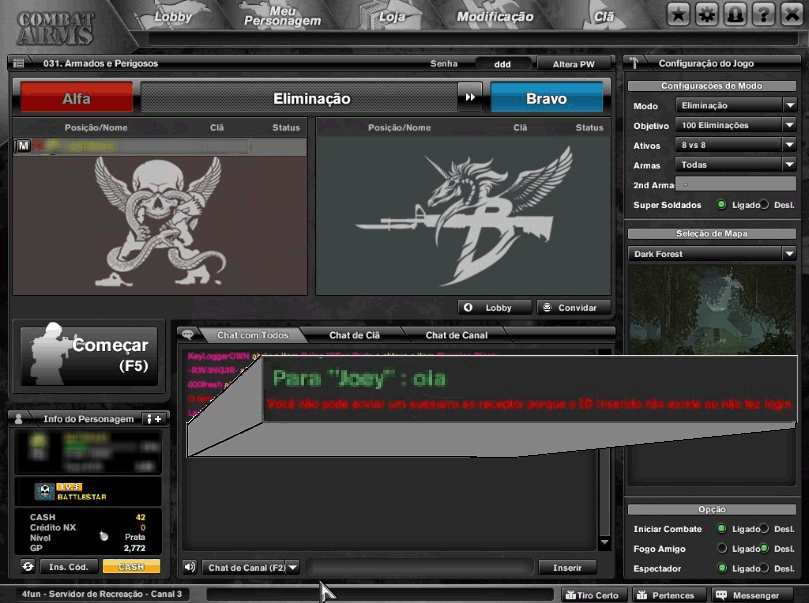The width and height of the screenshot is (809, 603).
Task: Select Iniciar Combate Desl.
Action: coord(765,529)
